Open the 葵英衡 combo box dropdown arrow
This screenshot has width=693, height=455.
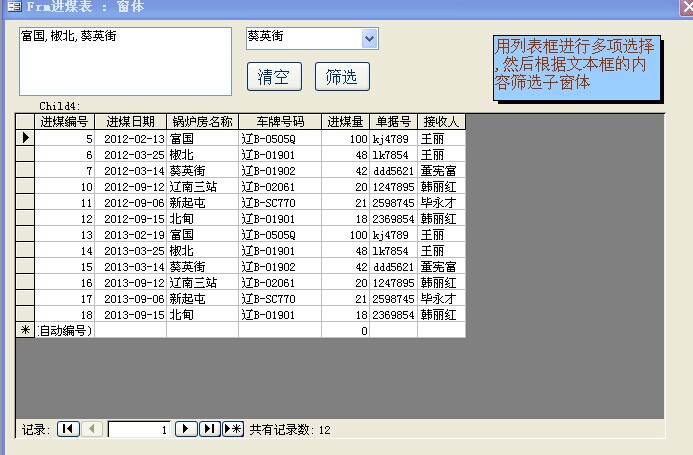pyautogui.click(x=369, y=38)
